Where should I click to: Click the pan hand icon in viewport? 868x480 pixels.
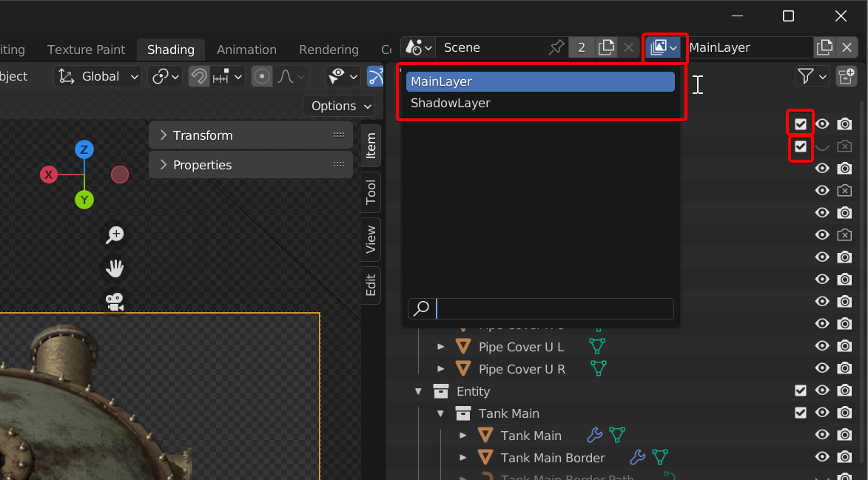click(115, 268)
